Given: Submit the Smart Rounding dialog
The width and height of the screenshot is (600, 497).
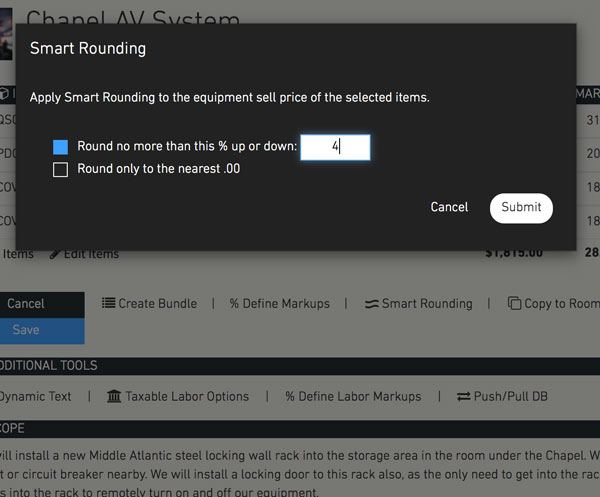Looking at the screenshot, I should [521, 208].
